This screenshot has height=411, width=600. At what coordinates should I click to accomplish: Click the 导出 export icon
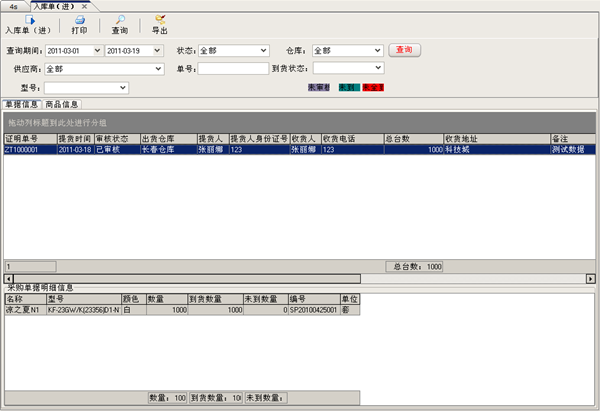(159, 20)
